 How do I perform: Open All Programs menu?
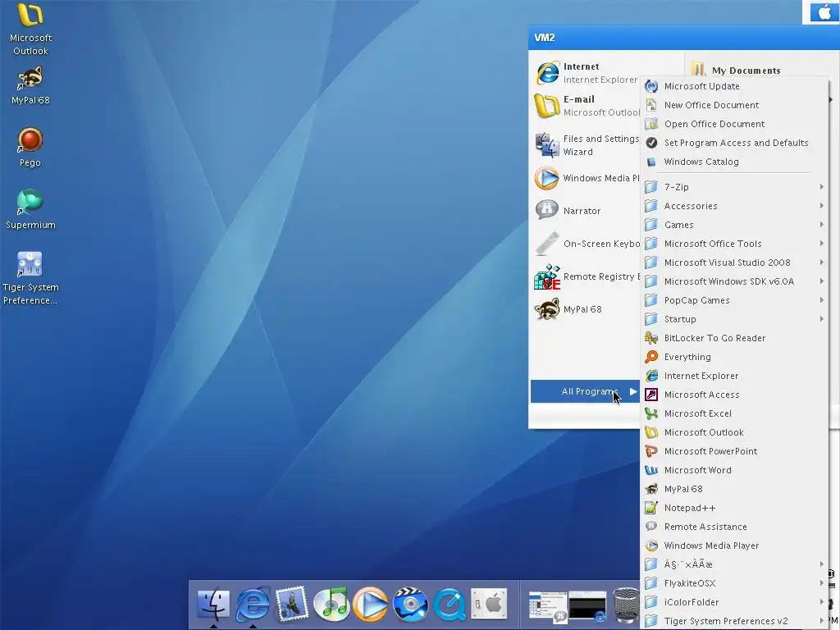pyautogui.click(x=585, y=391)
